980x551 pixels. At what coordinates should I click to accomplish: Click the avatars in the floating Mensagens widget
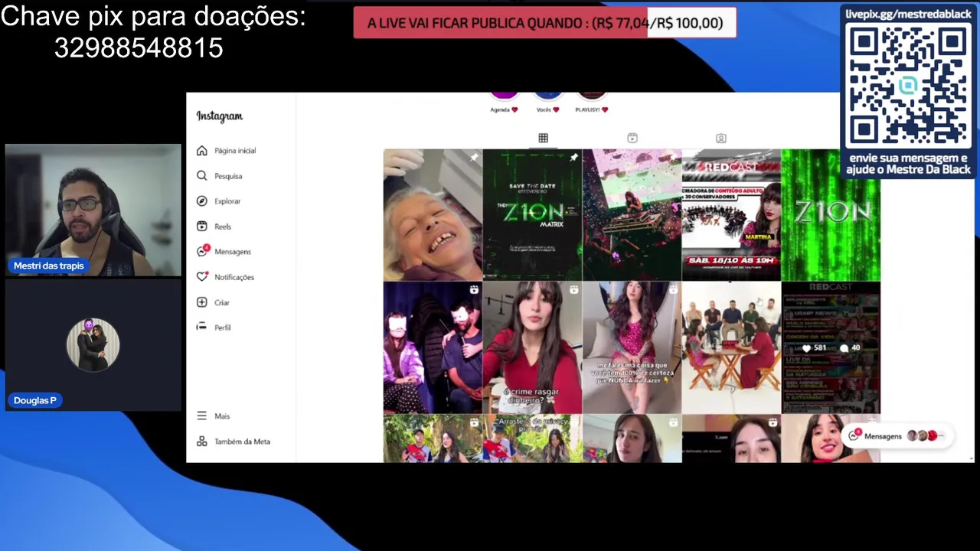(926, 436)
